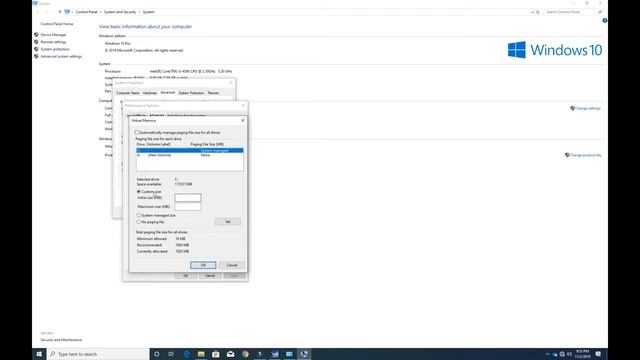This screenshot has height=360, width=640.
Task: Open Cortana circle icon on taskbar
Action: pos(156,354)
